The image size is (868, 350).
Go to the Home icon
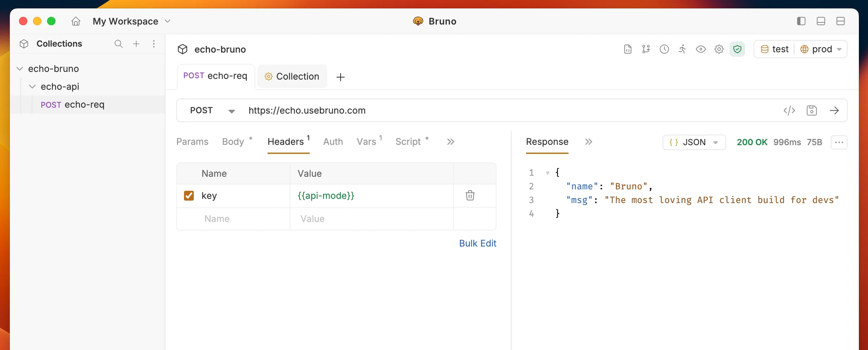click(x=76, y=21)
